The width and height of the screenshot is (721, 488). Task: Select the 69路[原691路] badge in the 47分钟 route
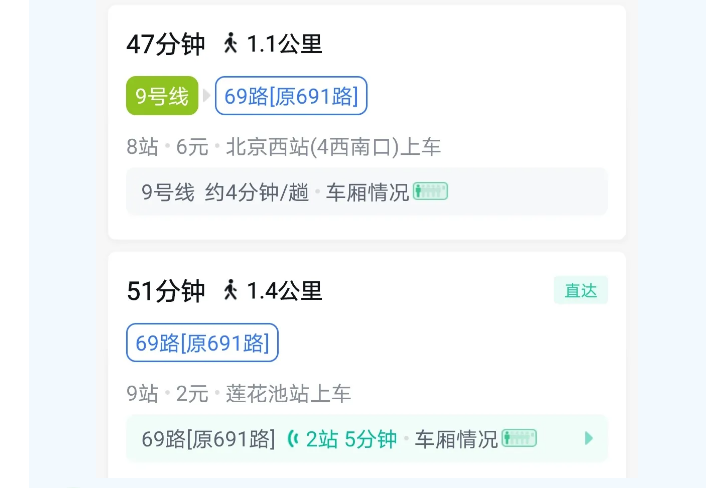point(291,96)
